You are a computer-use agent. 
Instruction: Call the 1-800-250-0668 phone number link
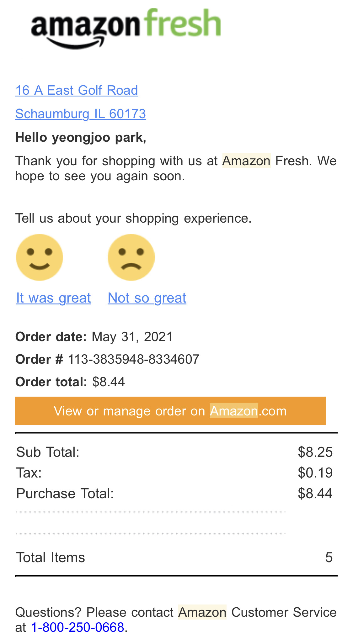click(x=78, y=627)
